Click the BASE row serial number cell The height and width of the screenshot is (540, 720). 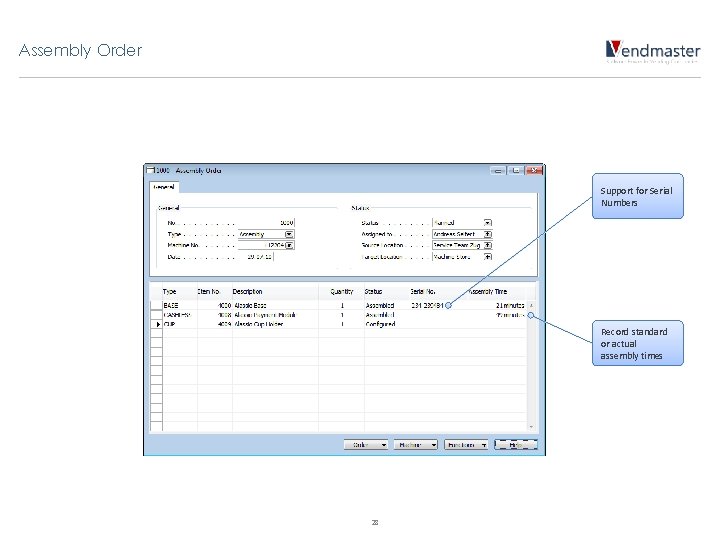[x=438, y=305]
